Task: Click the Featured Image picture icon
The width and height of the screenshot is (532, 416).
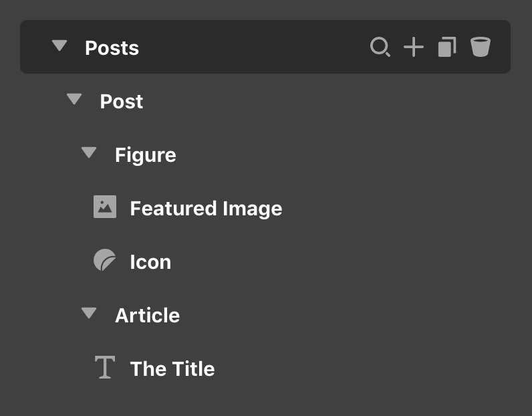Action: 105,207
